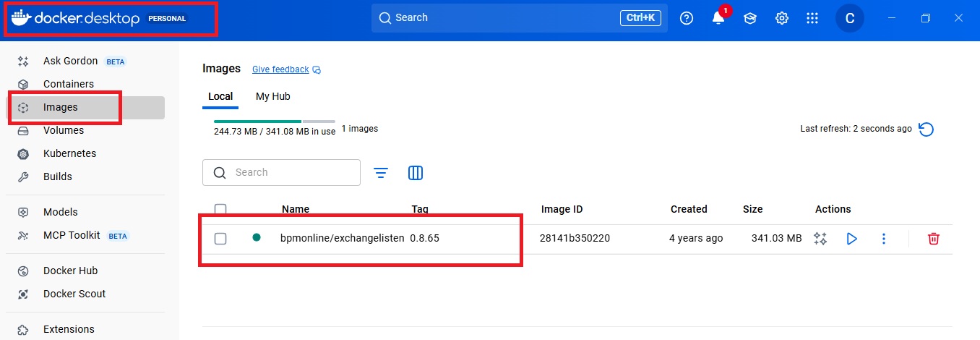Open Docker Scout in the sidebar
Screen dimensions: 980x340
tap(85, 294)
